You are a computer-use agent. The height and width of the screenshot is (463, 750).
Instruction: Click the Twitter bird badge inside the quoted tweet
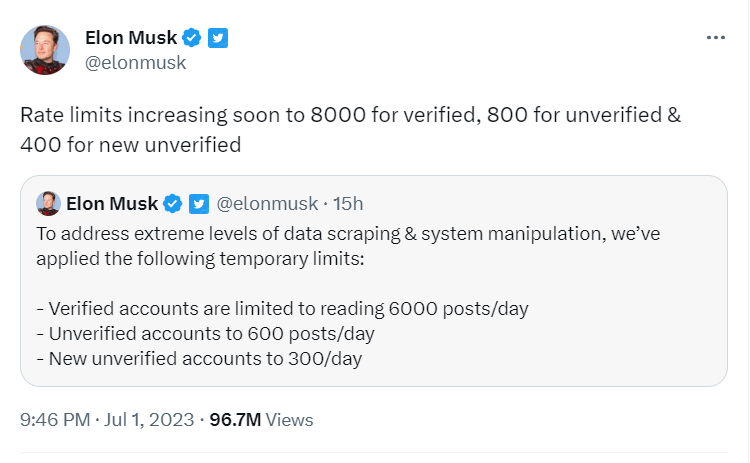(198, 204)
